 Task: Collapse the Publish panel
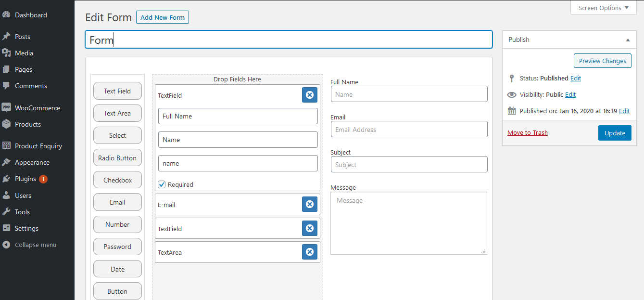pyautogui.click(x=628, y=40)
